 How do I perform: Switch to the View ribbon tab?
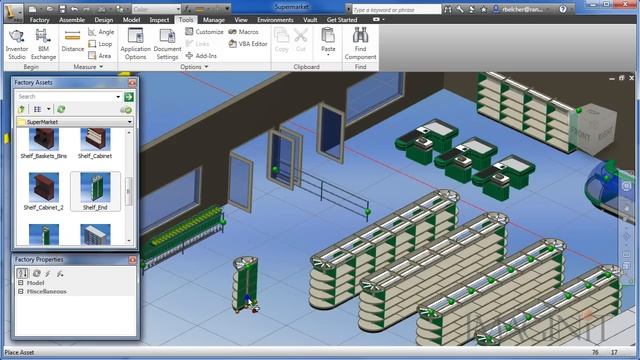pyautogui.click(x=241, y=20)
